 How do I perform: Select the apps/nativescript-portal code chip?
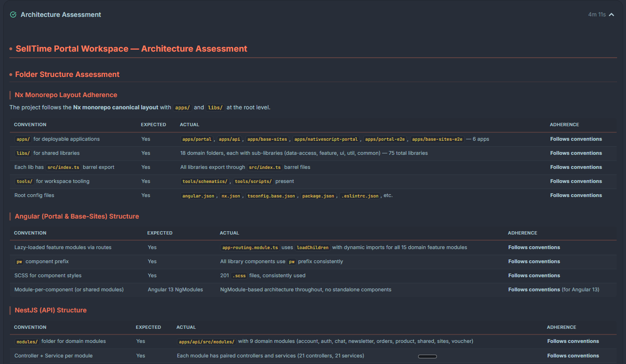[x=326, y=139]
